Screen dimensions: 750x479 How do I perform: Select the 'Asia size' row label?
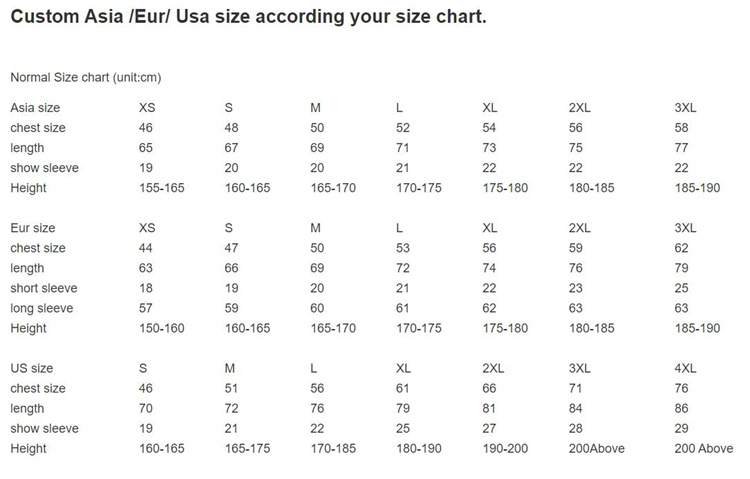point(35,108)
